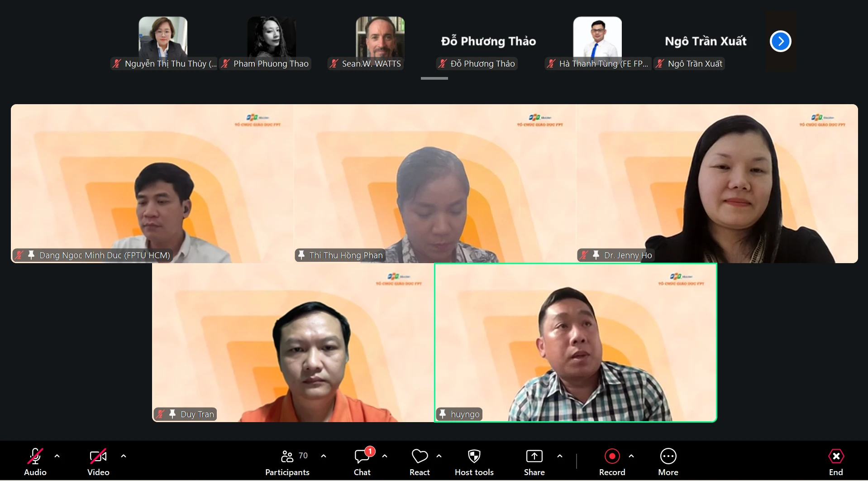Click 'Dang Ngoc Minh Duc (FPTU HCM)' name label
Viewport: 868px width, 481px height.
point(105,255)
